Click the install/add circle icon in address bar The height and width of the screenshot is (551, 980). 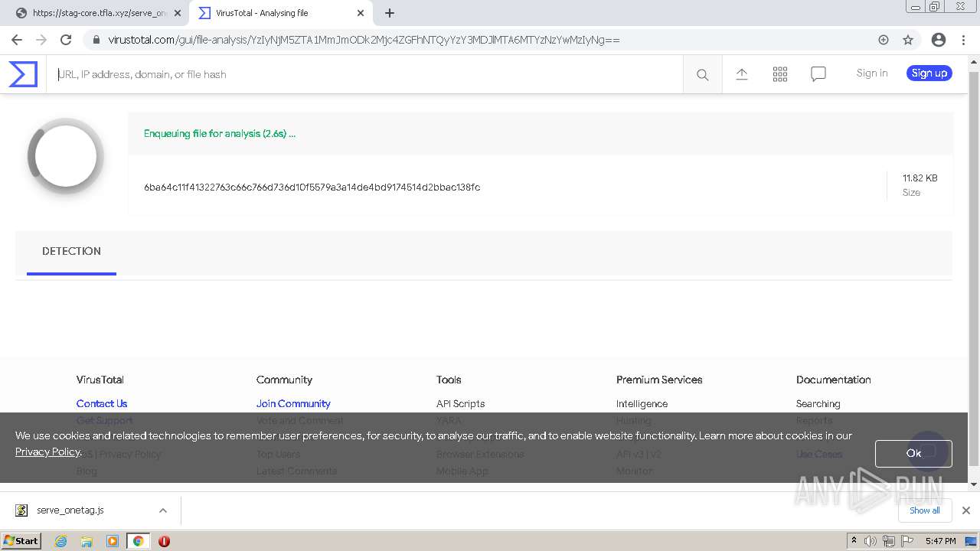pyautogui.click(x=884, y=40)
